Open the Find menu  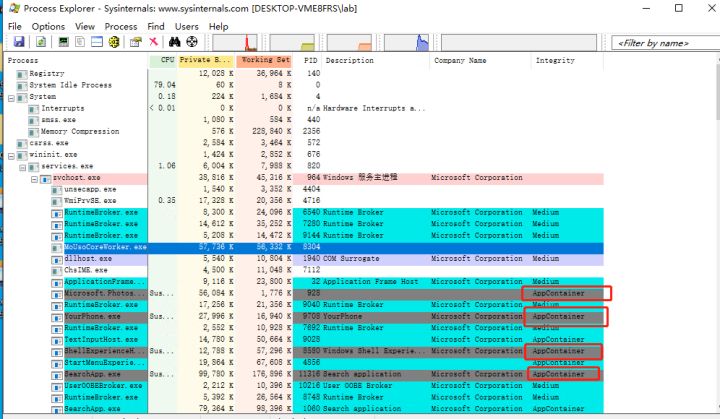(156, 27)
